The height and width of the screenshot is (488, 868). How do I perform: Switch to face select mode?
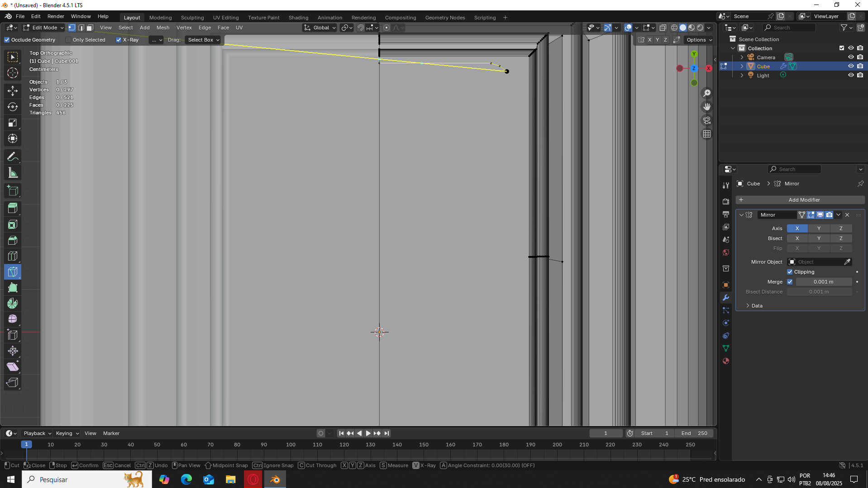point(90,28)
